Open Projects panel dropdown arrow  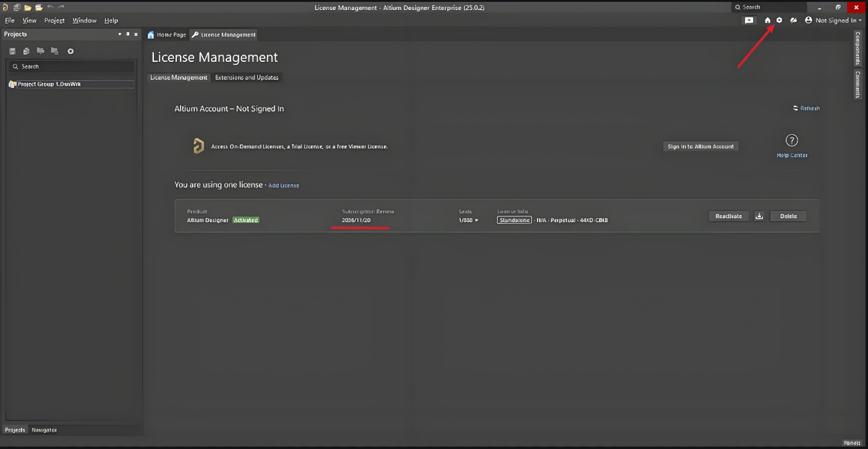click(x=120, y=34)
